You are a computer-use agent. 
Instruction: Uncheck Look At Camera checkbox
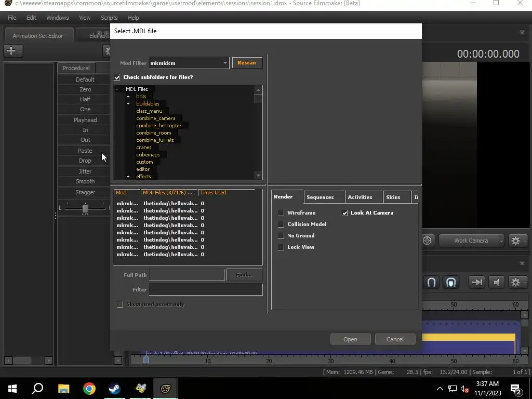click(345, 213)
